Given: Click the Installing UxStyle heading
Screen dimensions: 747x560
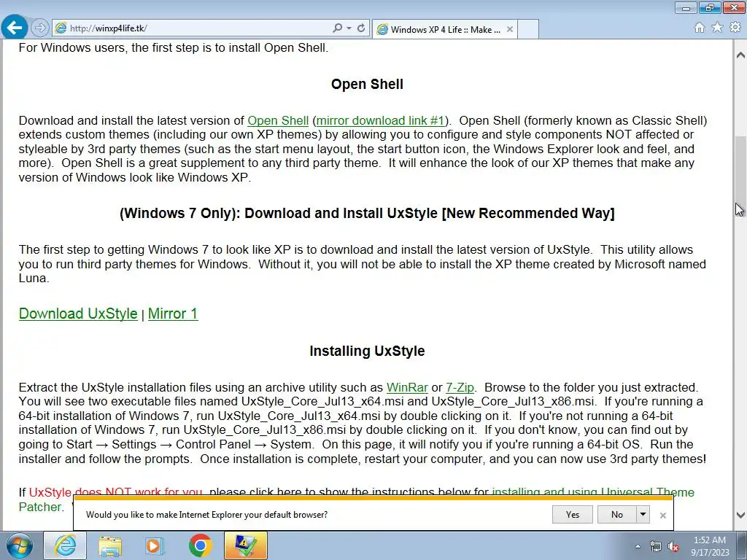Looking at the screenshot, I should click(368, 351).
